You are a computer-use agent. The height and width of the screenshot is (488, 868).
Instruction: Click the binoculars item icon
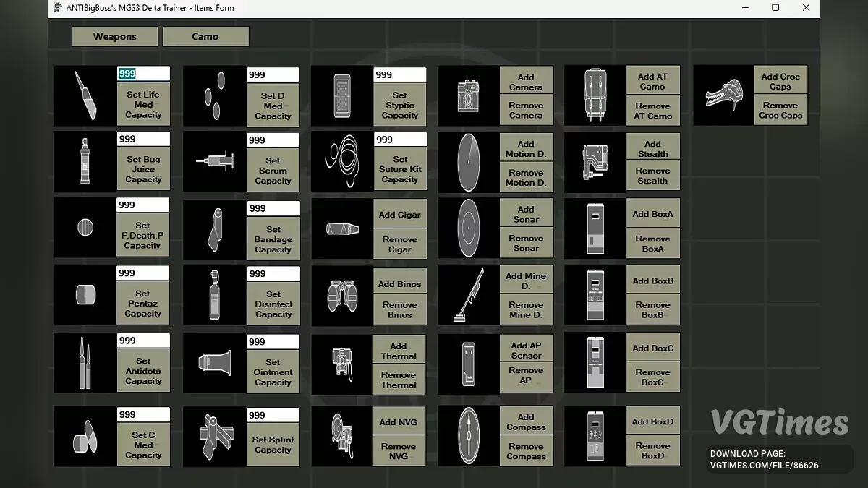[341, 296]
